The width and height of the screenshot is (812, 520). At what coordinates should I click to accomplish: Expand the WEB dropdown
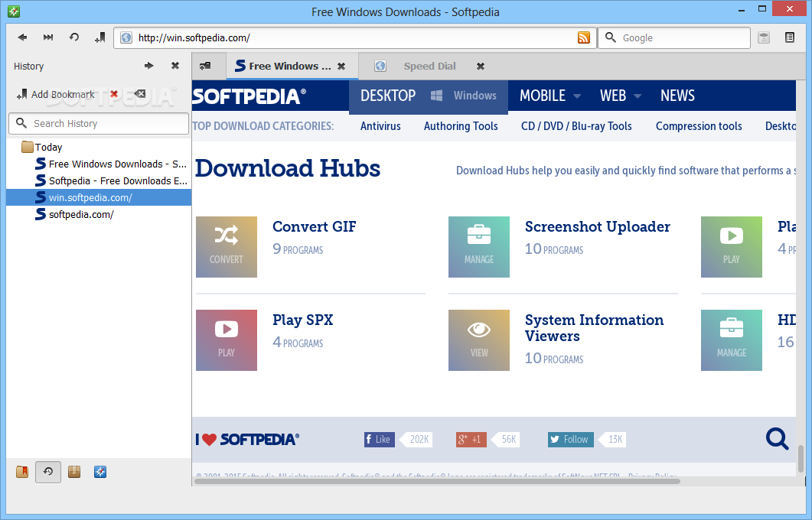click(x=621, y=96)
